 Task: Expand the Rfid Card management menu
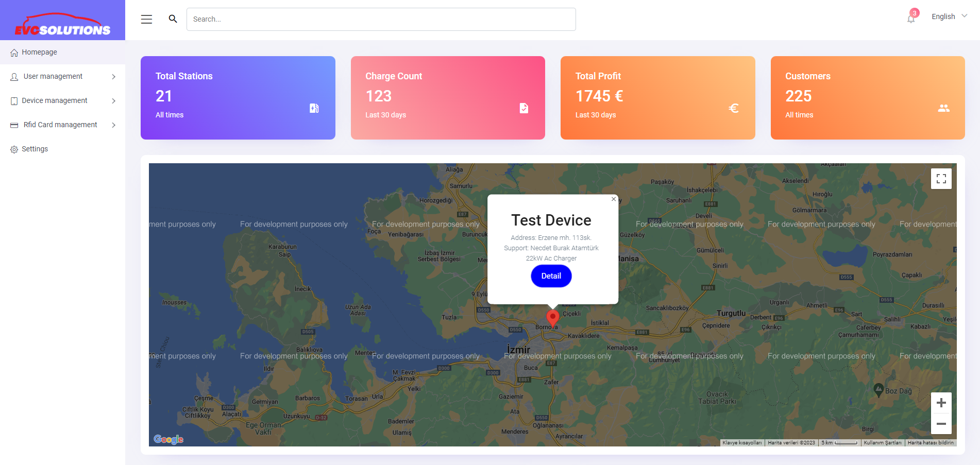point(62,125)
